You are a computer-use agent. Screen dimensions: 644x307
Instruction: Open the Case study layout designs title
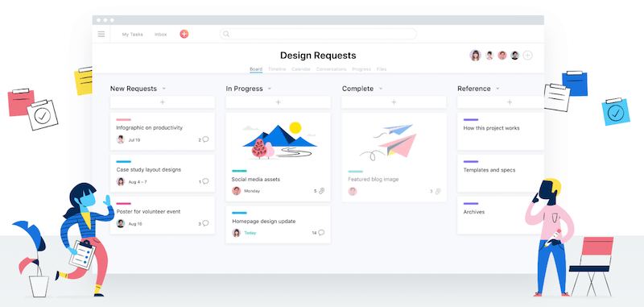click(149, 170)
